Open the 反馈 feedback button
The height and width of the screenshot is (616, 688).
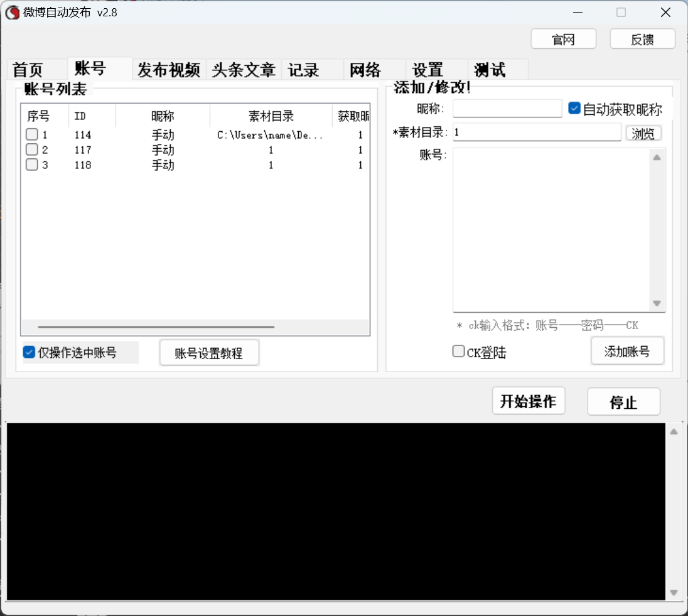pos(642,40)
